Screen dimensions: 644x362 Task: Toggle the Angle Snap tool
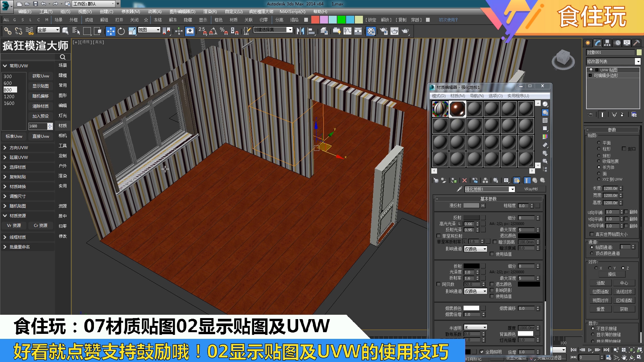coord(213,31)
